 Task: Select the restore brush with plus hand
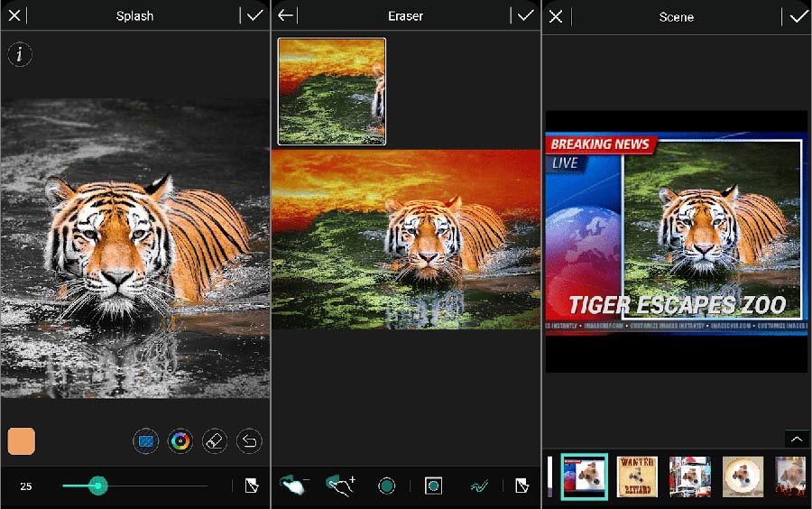tap(340, 486)
